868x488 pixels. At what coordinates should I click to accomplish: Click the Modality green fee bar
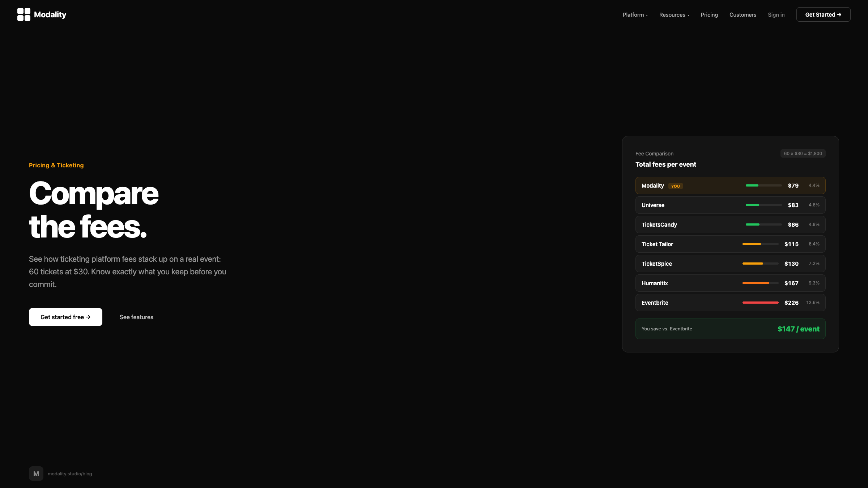pyautogui.click(x=752, y=185)
